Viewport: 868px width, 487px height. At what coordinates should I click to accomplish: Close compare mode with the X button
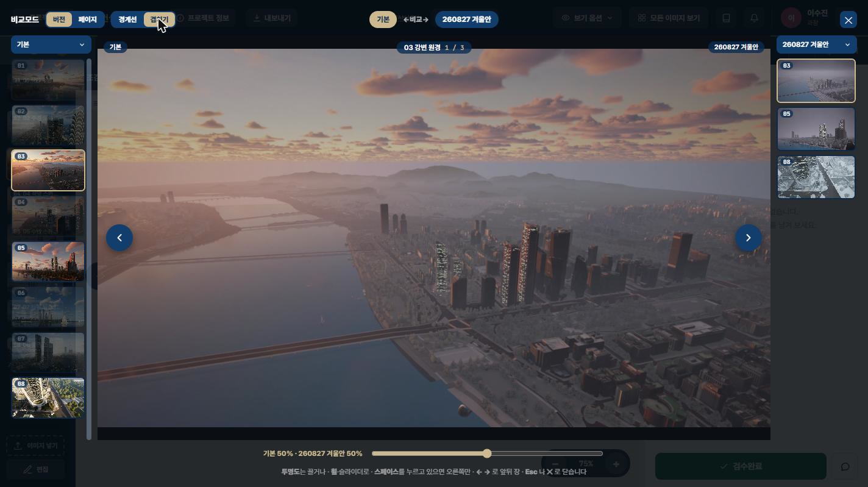point(848,20)
